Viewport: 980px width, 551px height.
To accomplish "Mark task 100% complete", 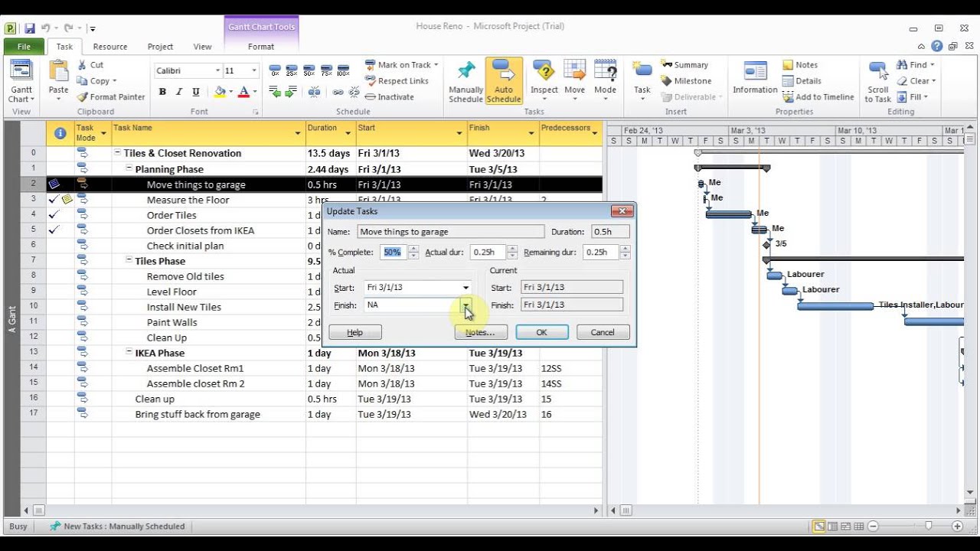I will (343, 70).
